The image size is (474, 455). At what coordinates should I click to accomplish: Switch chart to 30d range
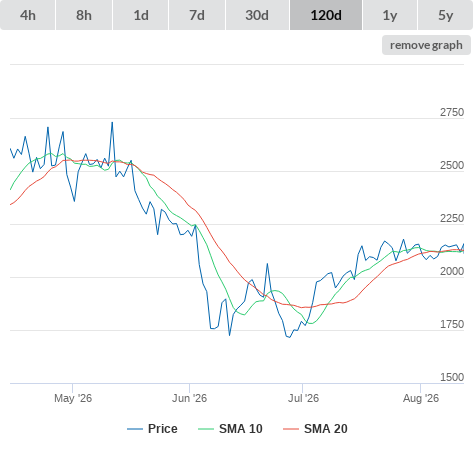(257, 15)
